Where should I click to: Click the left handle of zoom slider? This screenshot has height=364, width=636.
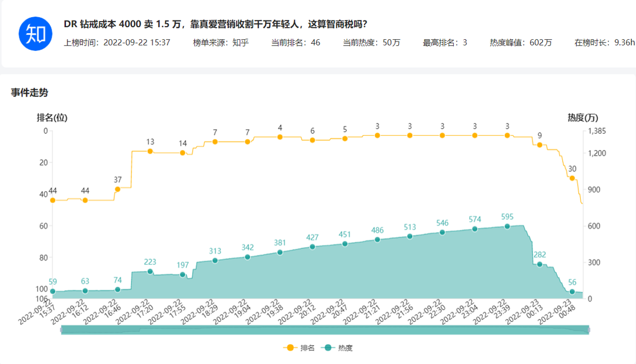point(61,330)
